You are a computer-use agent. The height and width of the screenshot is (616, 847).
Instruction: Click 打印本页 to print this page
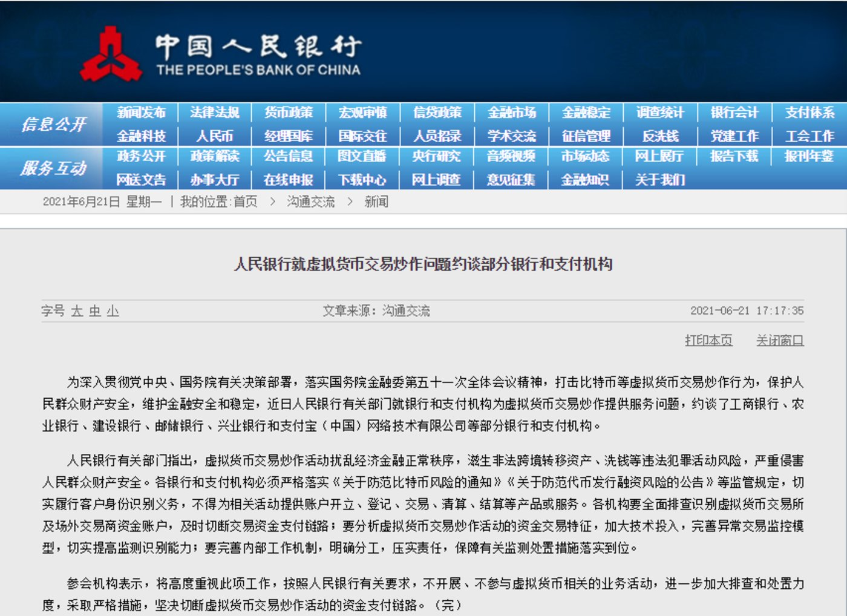(709, 340)
